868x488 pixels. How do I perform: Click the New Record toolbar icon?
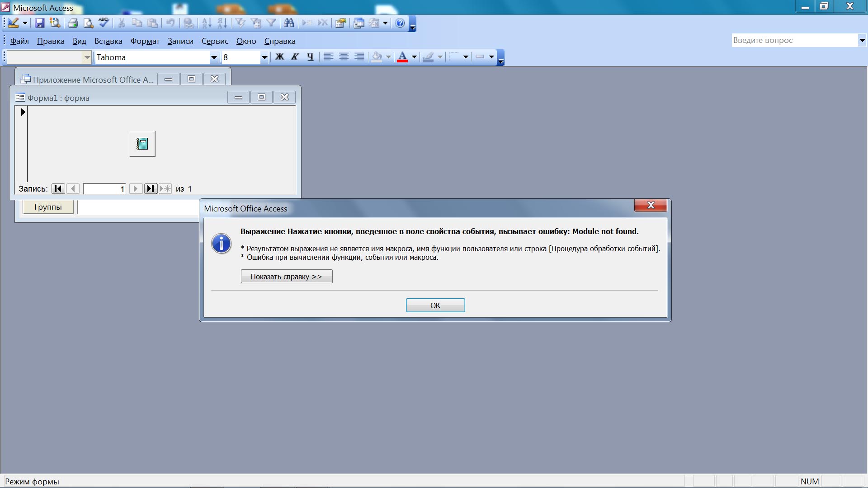point(307,23)
